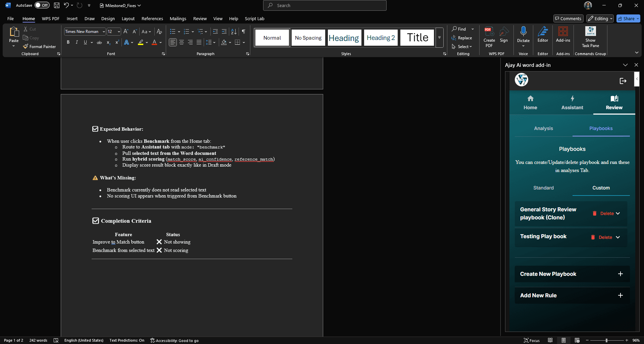Open the References ribbon tab
The width and height of the screenshot is (644, 344).
pyautogui.click(x=152, y=18)
